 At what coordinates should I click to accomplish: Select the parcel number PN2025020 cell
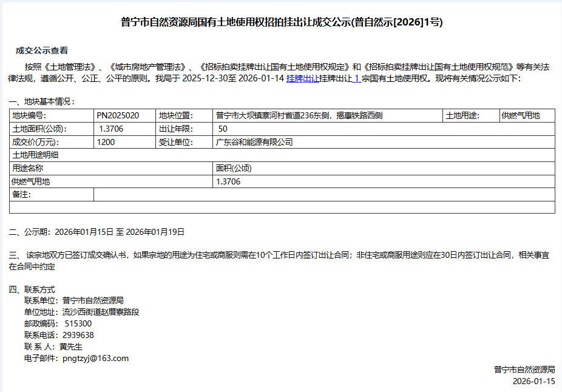(x=118, y=115)
